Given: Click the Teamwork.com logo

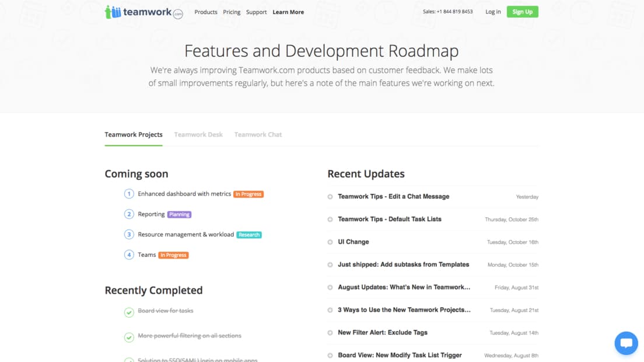Looking at the screenshot, I should [x=143, y=12].
